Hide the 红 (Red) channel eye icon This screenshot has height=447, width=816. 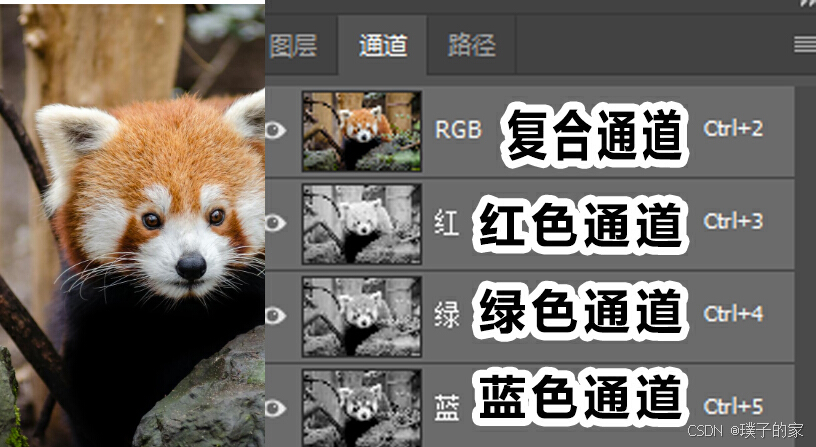[x=275, y=223]
